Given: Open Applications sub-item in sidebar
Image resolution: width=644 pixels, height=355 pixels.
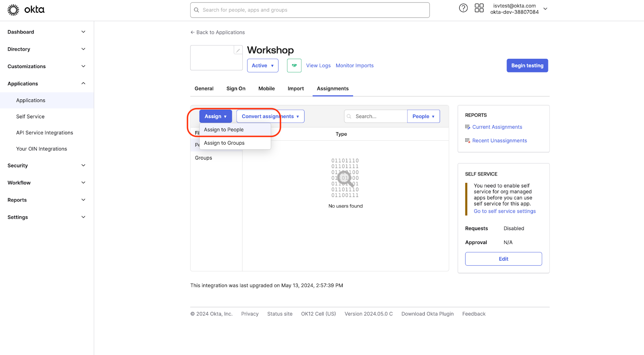Looking at the screenshot, I should coord(47,101).
